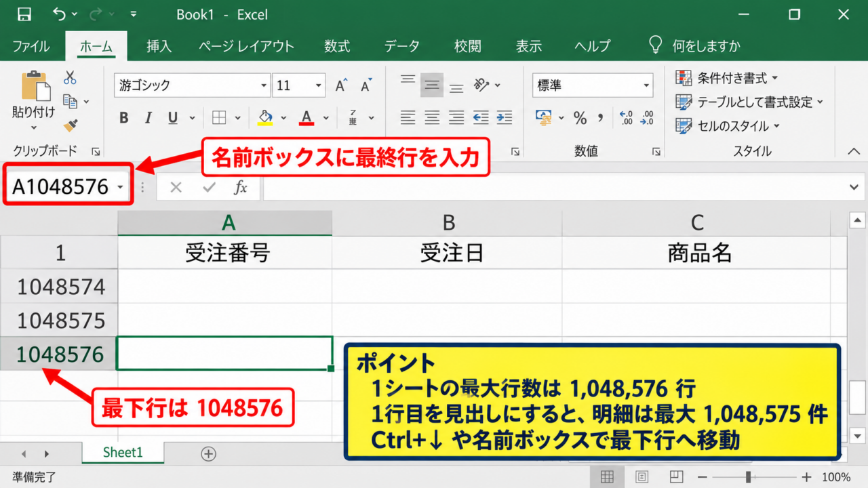This screenshot has width=868, height=488.
Task: Expand the 貼り付け dropdown arrow
Action: pos(34,127)
